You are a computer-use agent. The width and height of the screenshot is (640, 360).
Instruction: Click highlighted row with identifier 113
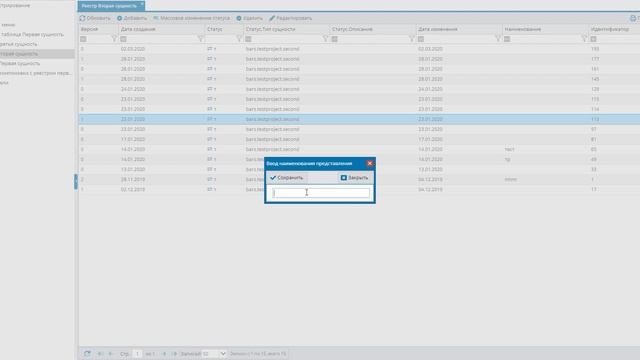coord(359,119)
